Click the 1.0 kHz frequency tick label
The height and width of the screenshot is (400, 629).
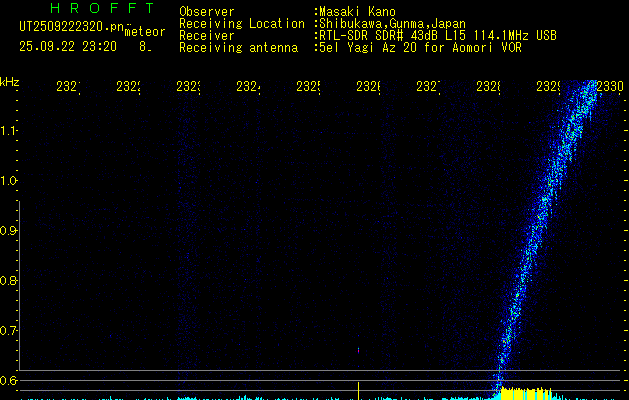tap(8, 181)
